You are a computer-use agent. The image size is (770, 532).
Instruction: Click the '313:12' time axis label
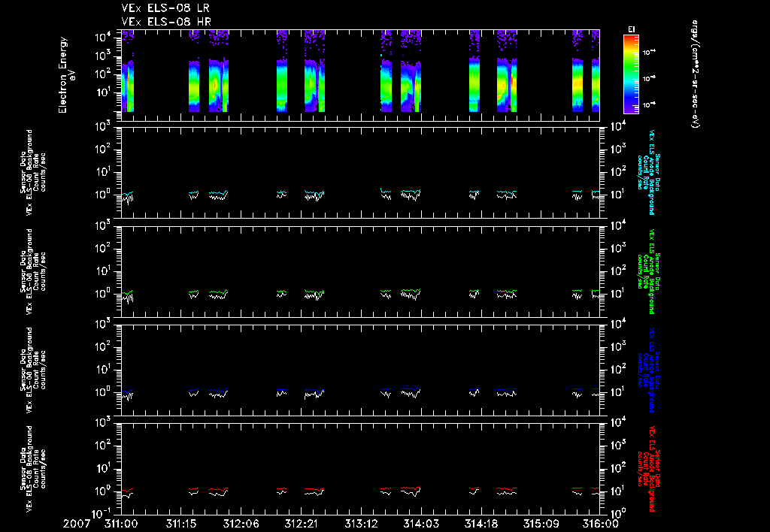[361, 524]
